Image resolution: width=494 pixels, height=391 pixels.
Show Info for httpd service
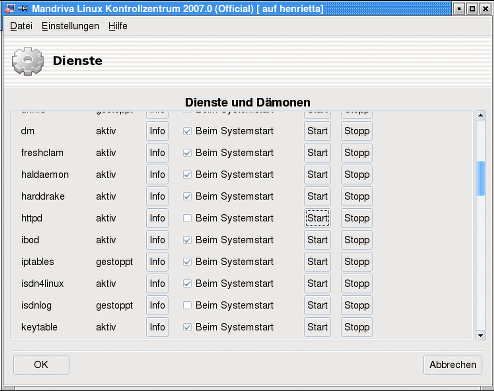pyautogui.click(x=157, y=218)
